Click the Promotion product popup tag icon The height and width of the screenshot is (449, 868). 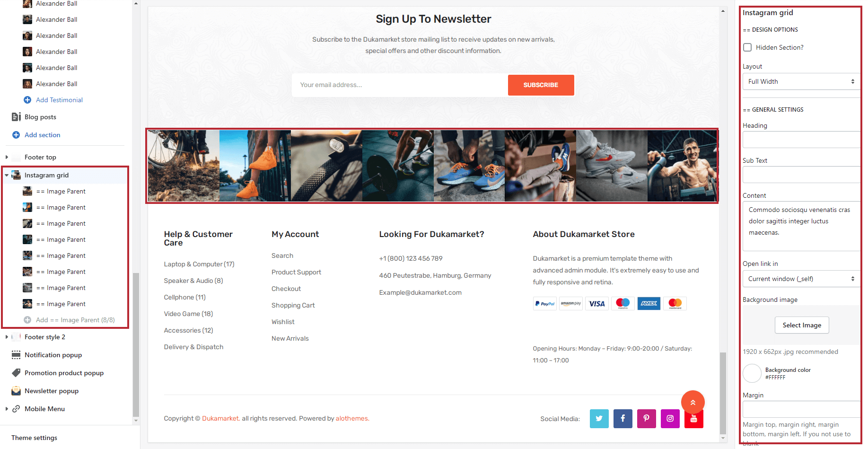pos(16,373)
